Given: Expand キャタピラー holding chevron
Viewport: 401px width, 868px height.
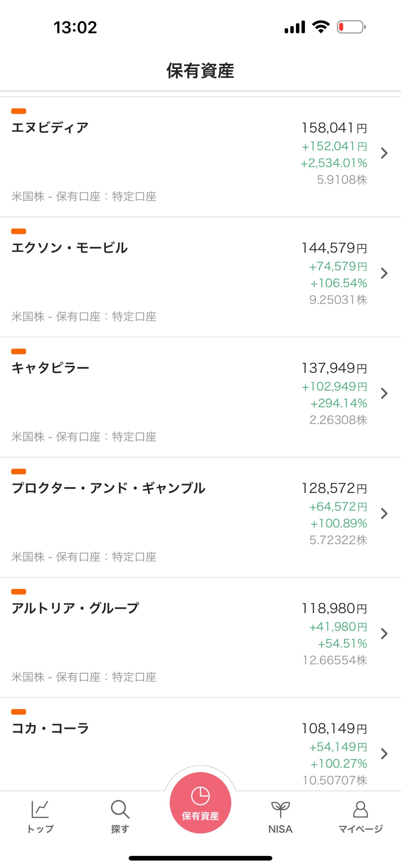Looking at the screenshot, I should pyautogui.click(x=384, y=393).
